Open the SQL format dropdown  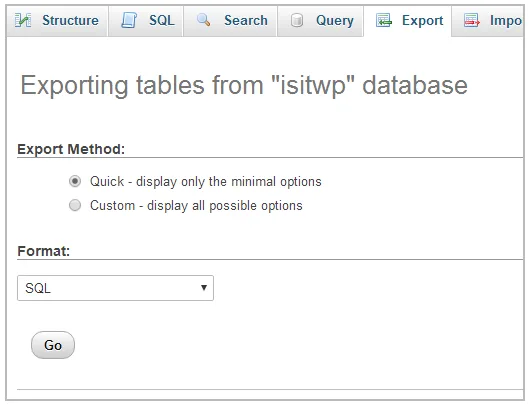(x=115, y=288)
